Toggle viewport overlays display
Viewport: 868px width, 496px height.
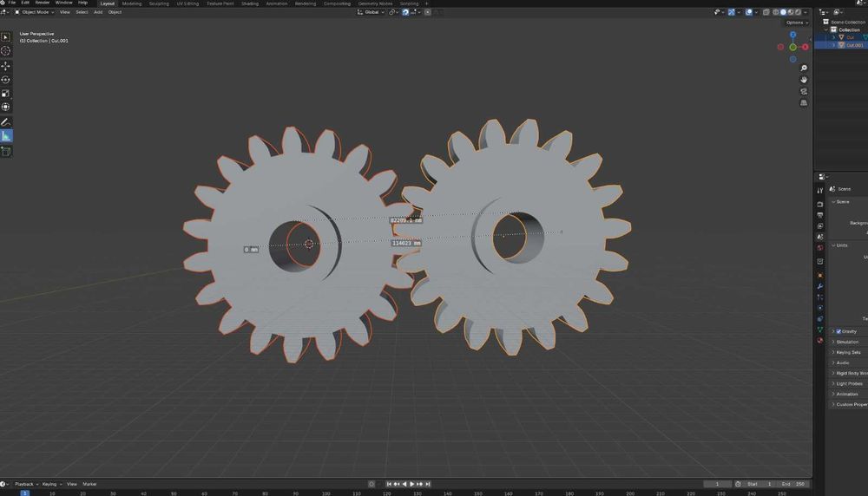pos(748,12)
